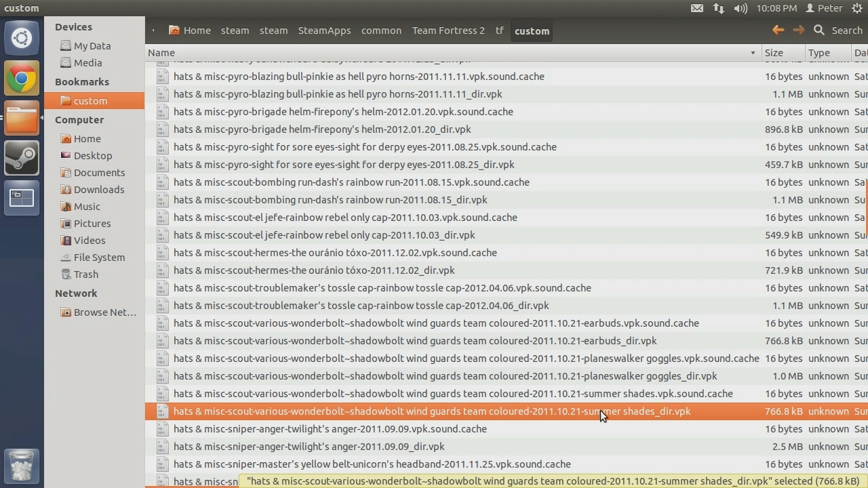Sort files by the Size column
This screenshot has width=868, height=488.
click(783, 53)
